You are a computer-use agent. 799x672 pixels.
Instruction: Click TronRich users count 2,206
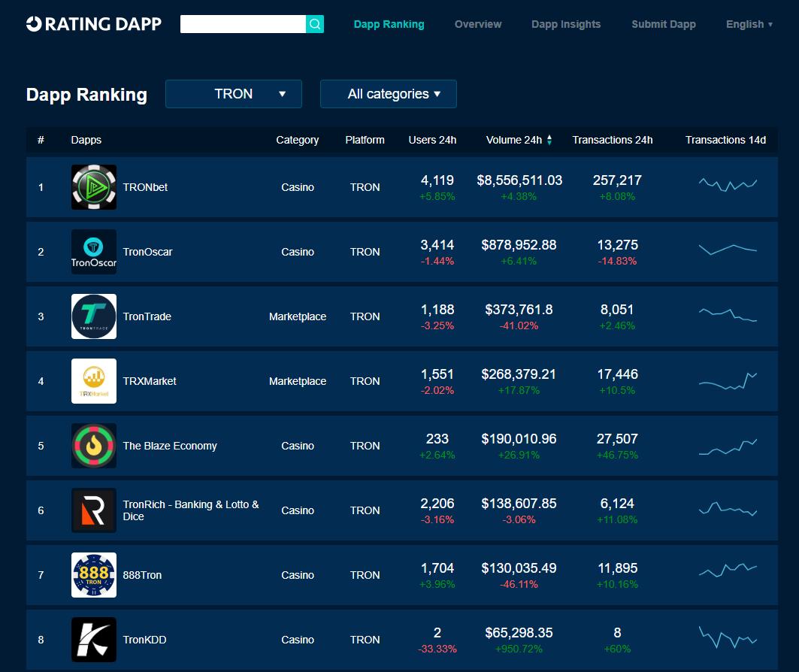point(437,504)
